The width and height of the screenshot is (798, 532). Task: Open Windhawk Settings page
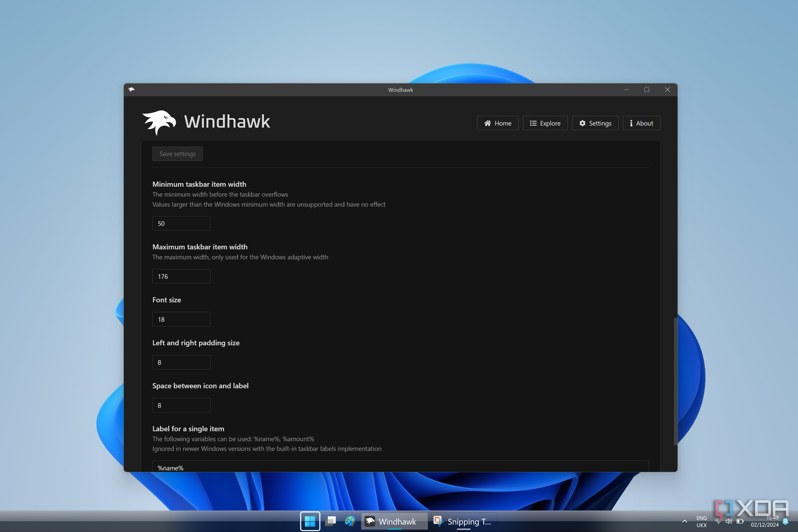click(x=595, y=123)
